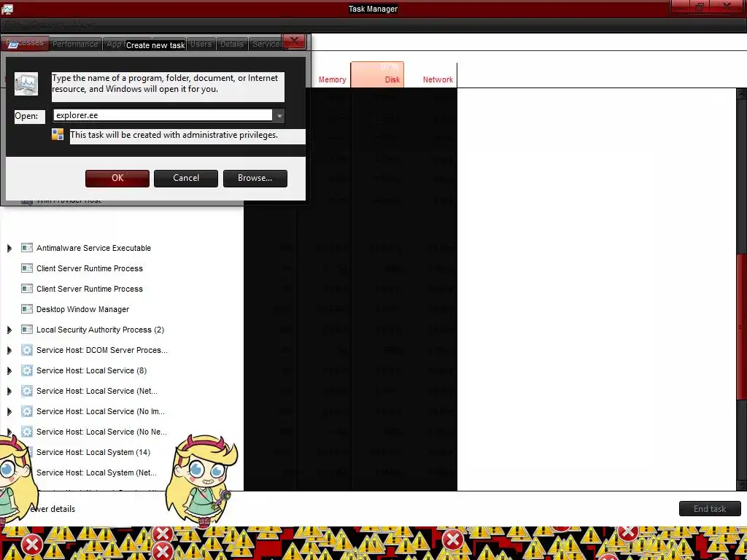Switch to the Performance tab
This screenshot has height=560, width=747.
coord(75,44)
